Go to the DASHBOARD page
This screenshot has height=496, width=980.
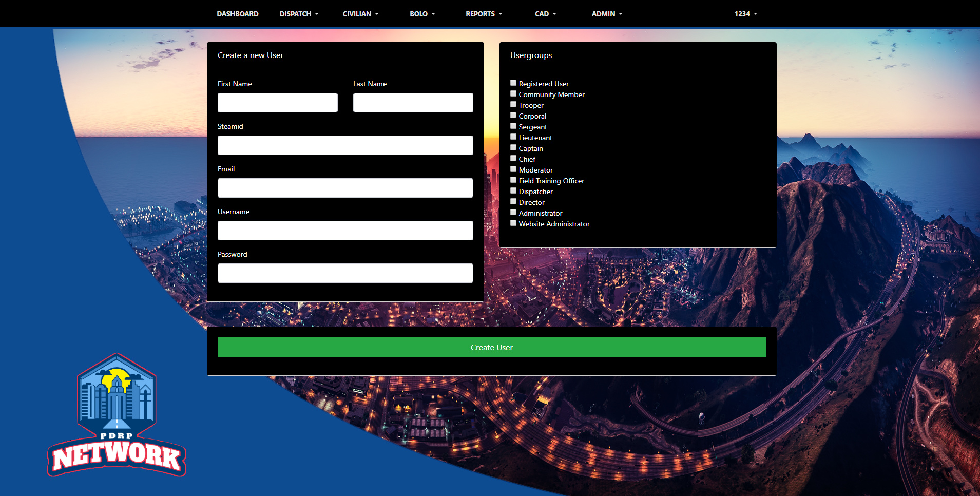tap(238, 14)
